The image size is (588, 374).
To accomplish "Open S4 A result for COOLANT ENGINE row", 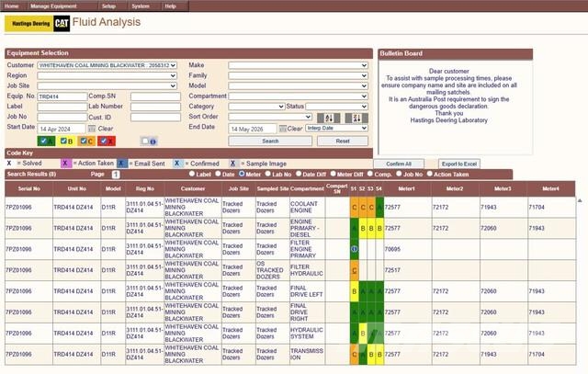I will (x=379, y=207).
